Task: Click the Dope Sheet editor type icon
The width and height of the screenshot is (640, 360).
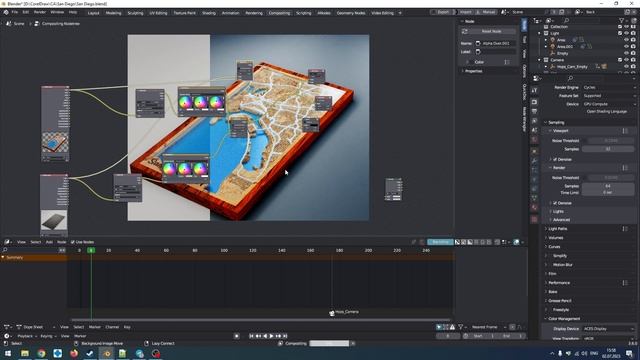Action: click(x=7, y=327)
